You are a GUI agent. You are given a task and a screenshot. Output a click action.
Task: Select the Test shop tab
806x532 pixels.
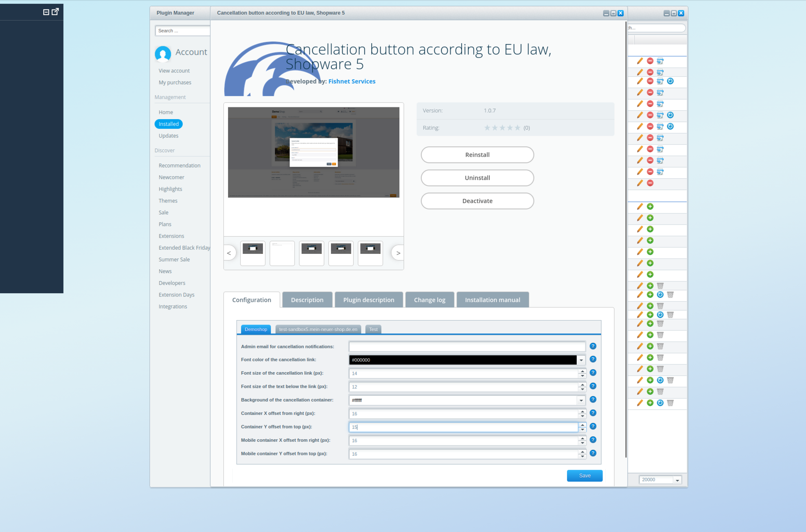point(373,329)
